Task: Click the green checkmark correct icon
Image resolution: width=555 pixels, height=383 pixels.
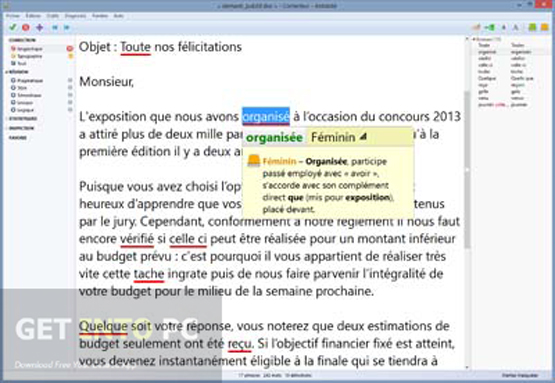Action: [13, 27]
